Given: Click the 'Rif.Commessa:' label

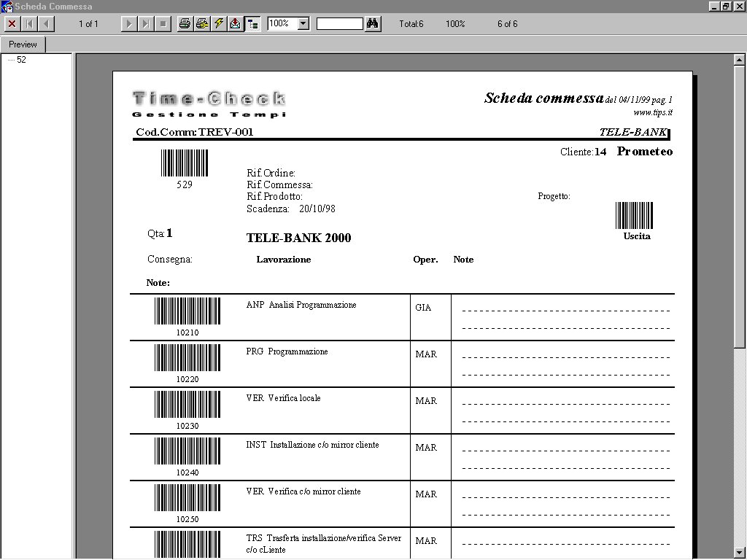Looking at the screenshot, I should [x=279, y=184].
